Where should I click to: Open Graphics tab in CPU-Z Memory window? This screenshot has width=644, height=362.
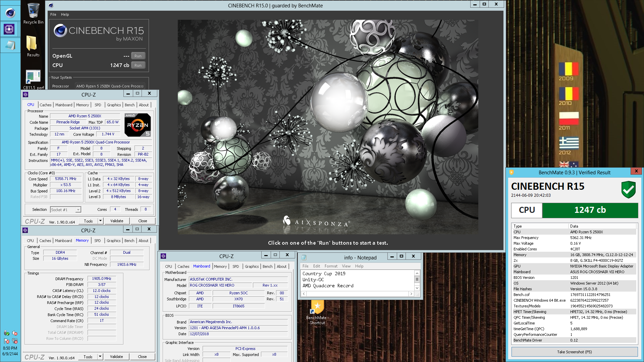pyautogui.click(x=113, y=241)
